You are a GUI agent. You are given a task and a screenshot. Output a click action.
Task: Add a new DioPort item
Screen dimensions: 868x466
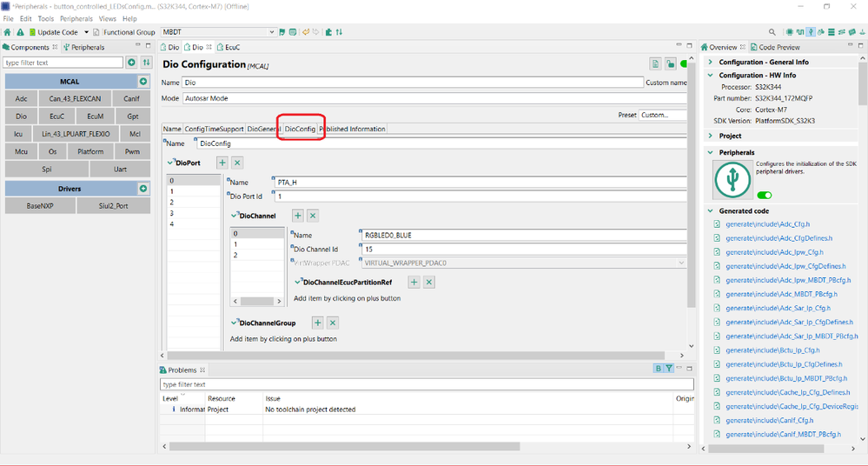[x=222, y=163]
